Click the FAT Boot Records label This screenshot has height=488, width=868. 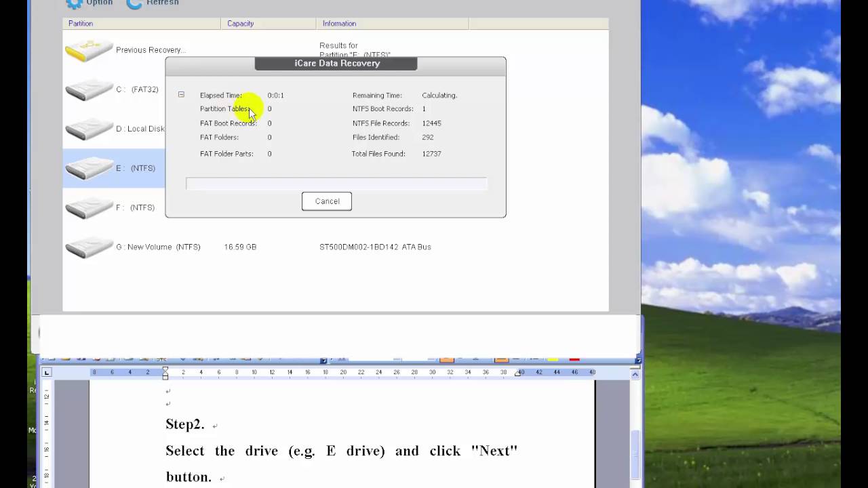coord(229,123)
